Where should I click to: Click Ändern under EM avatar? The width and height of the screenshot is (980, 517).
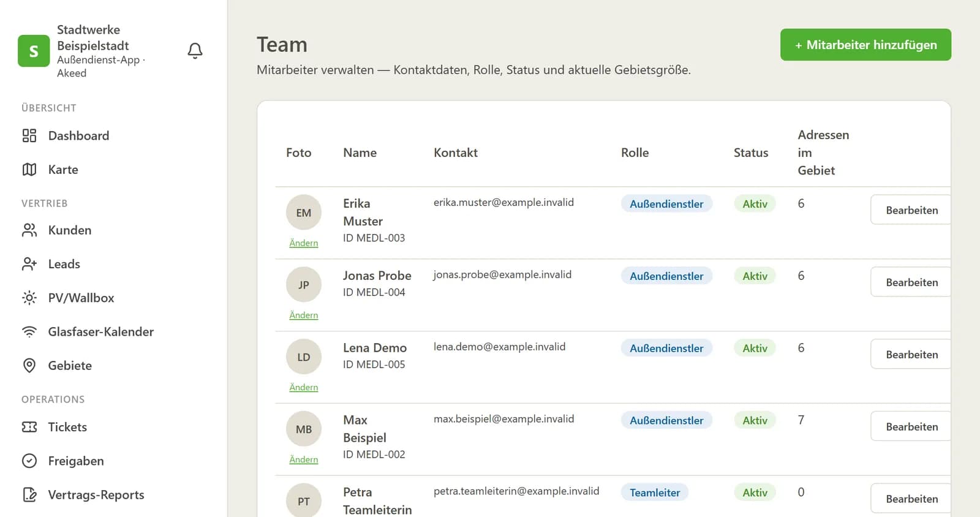pos(304,243)
